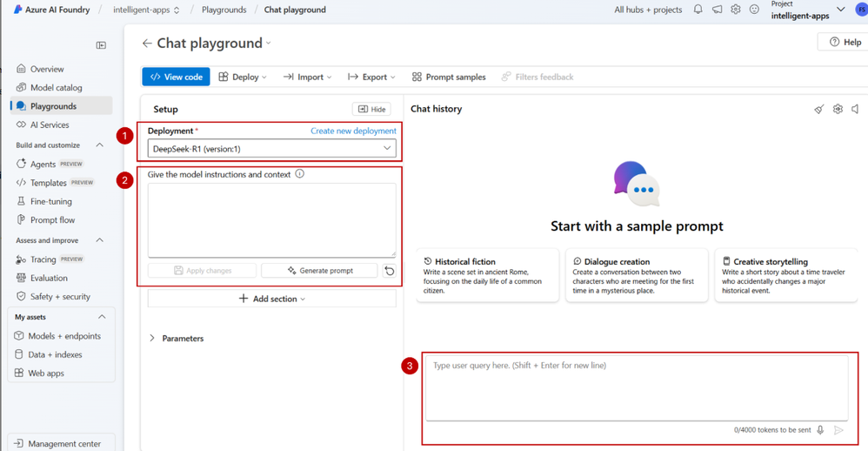The image size is (868, 451).
Task: Select Historical fiction sample prompt
Action: click(487, 275)
